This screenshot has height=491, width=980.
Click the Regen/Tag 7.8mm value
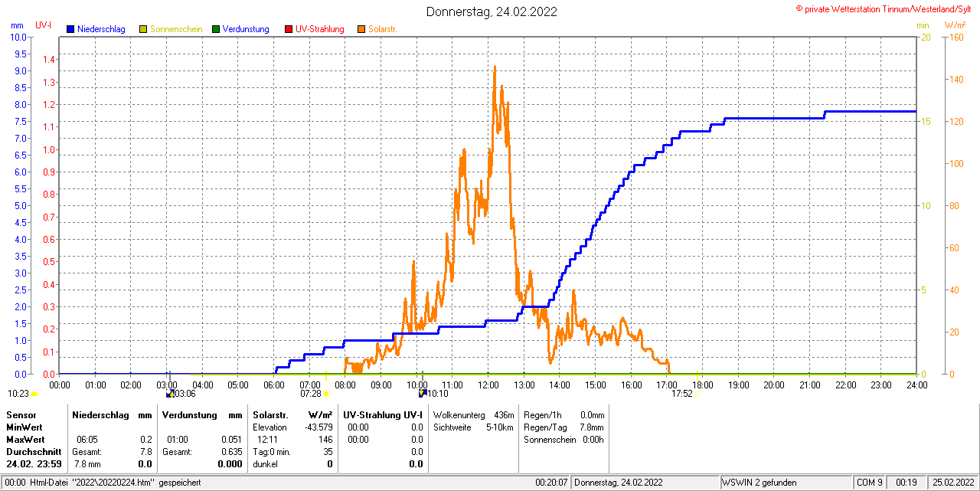[591, 427]
